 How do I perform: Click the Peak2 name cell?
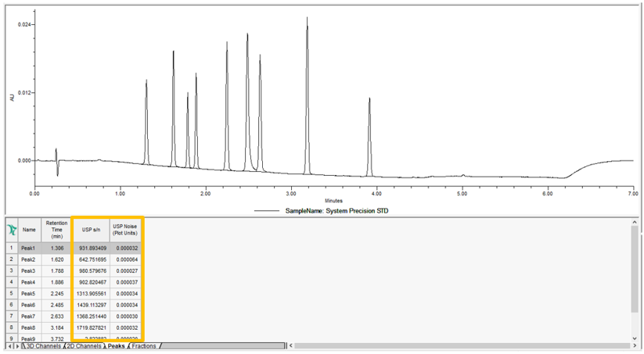[x=29, y=259]
